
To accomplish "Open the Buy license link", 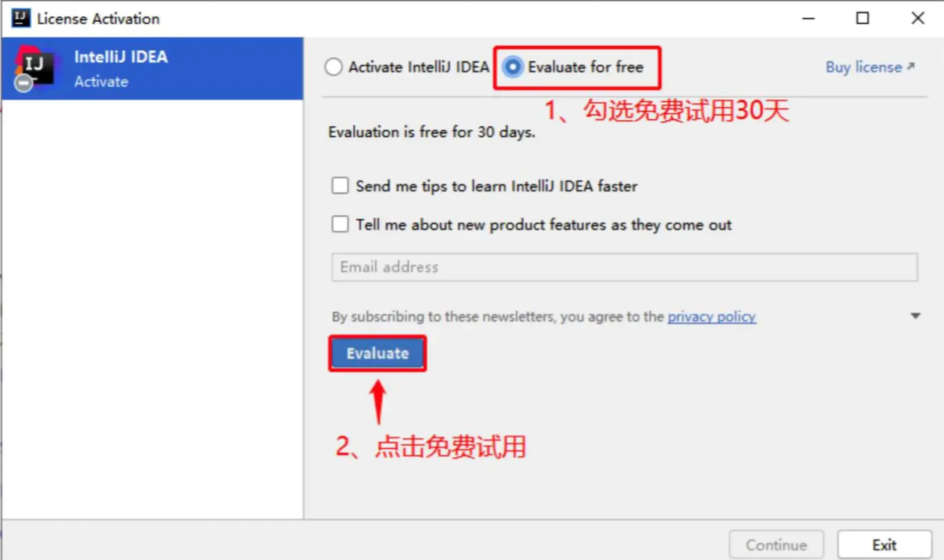I will point(864,67).
